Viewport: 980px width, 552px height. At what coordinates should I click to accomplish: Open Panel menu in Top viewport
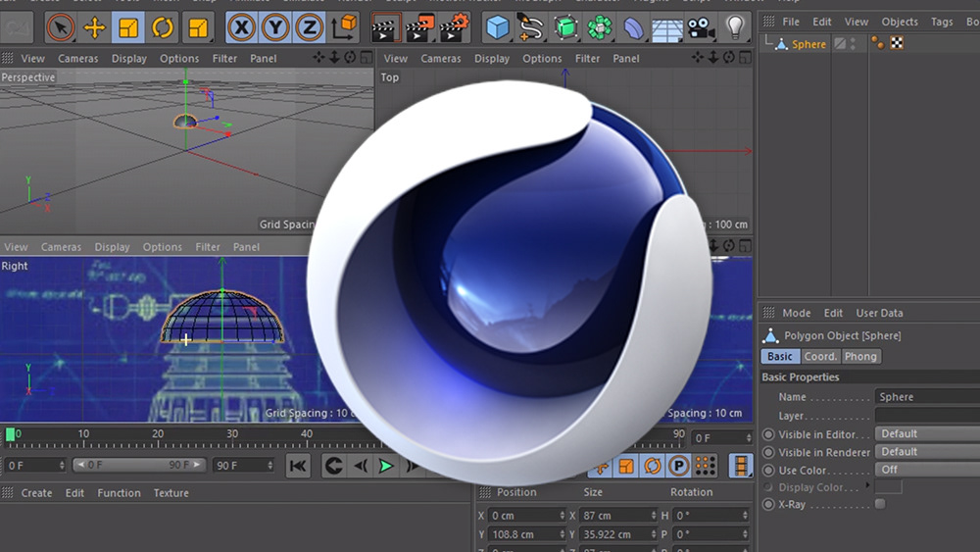625,58
